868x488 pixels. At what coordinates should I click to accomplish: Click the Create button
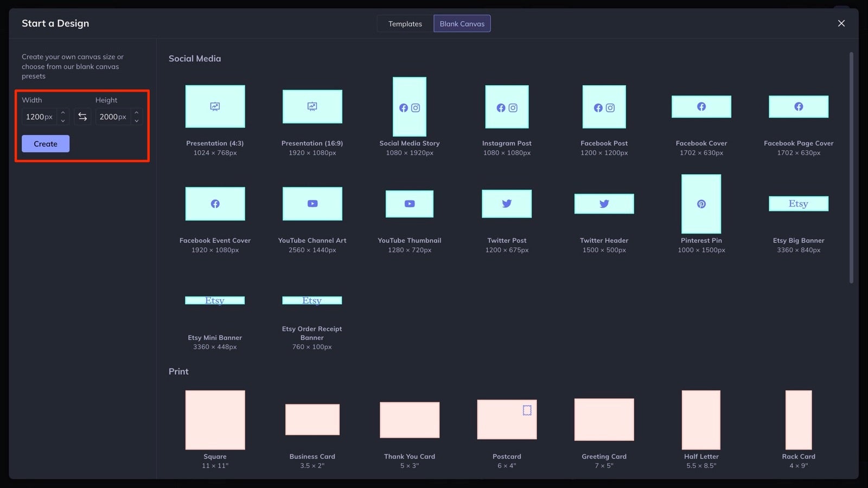tap(45, 143)
